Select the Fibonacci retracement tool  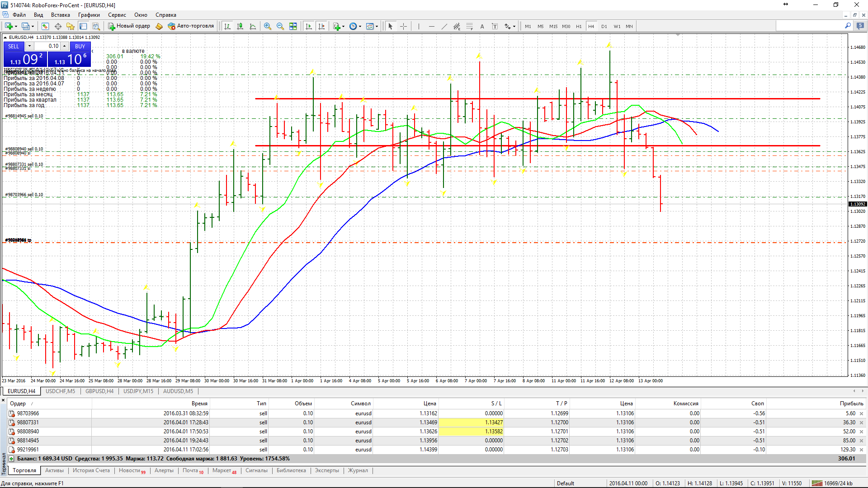pos(469,26)
